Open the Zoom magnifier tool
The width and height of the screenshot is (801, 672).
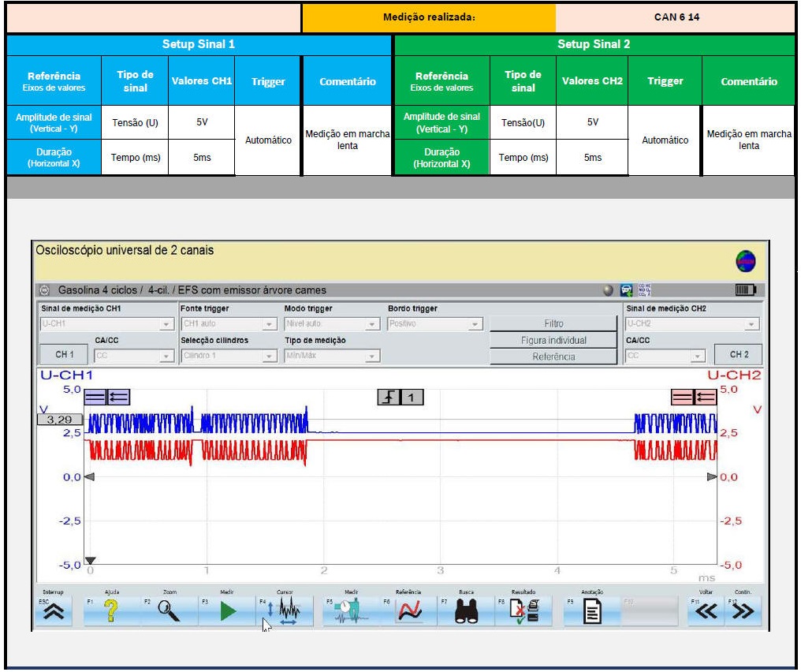[169, 611]
